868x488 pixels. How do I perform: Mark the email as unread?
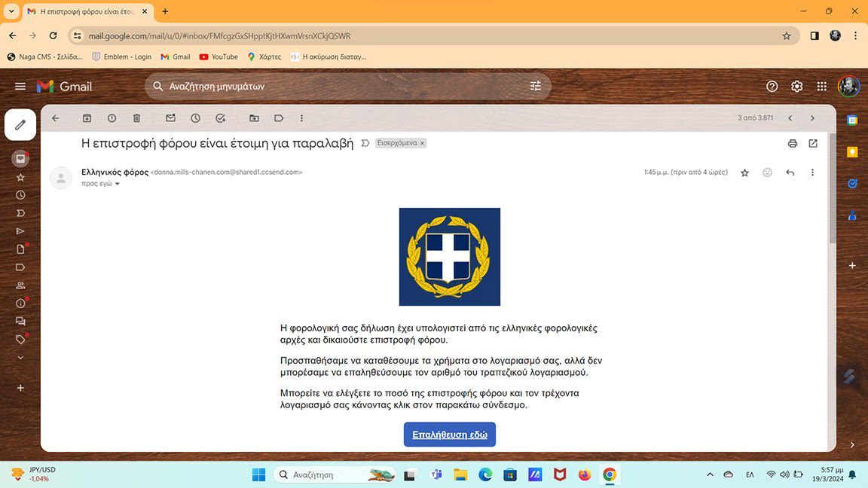(170, 118)
